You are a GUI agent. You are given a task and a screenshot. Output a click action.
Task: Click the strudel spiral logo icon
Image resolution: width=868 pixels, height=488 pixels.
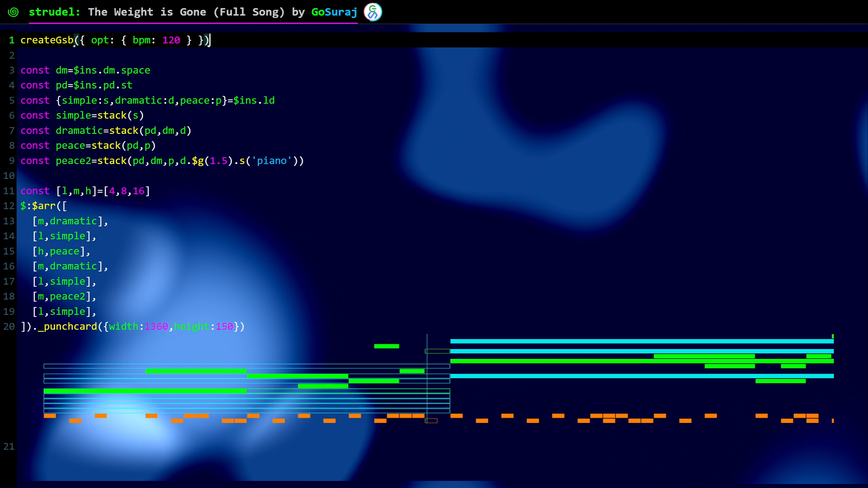pyautogui.click(x=13, y=12)
